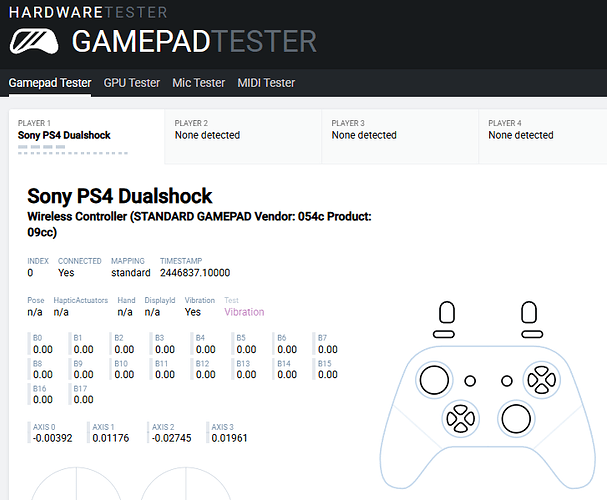607x500 pixels.
Task: Click the B17 button value
Action: tap(83, 399)
